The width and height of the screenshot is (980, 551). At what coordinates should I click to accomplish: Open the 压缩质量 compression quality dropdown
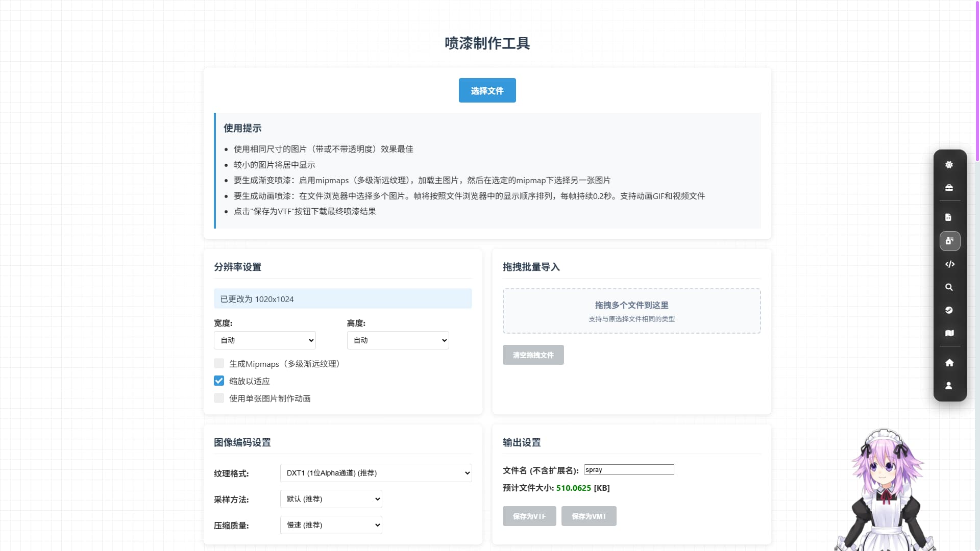[x=331, y=525]
